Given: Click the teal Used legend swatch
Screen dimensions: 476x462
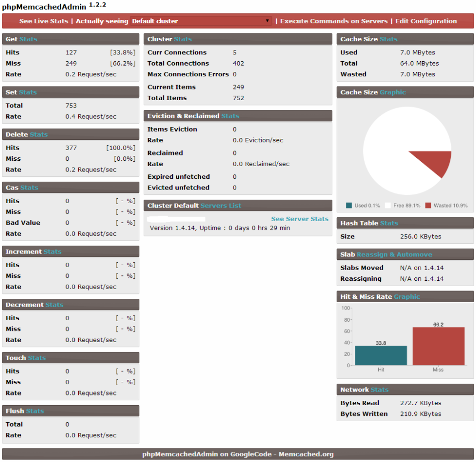Looking at the screenshot, I should point(349,205).
